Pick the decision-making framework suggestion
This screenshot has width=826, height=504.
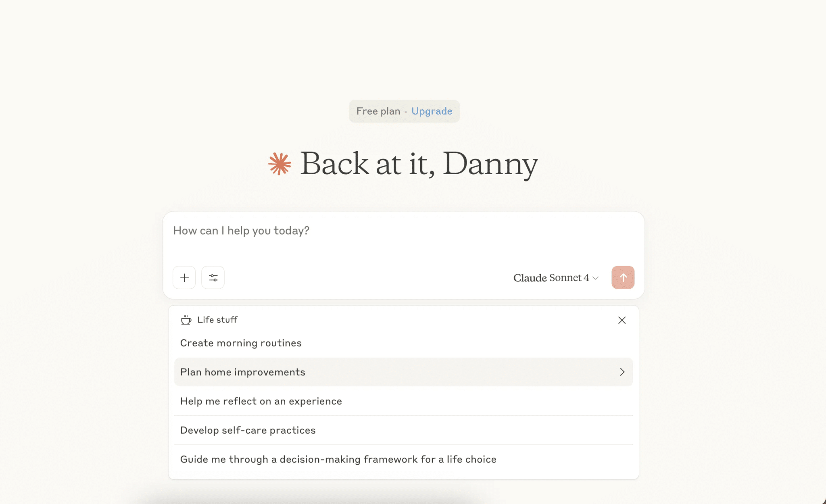coord(338,459)
